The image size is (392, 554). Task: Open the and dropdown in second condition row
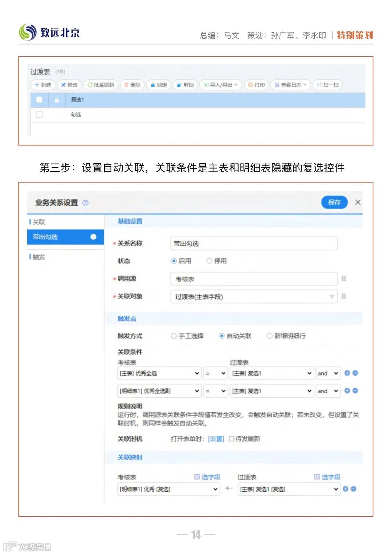click(328, 391)
